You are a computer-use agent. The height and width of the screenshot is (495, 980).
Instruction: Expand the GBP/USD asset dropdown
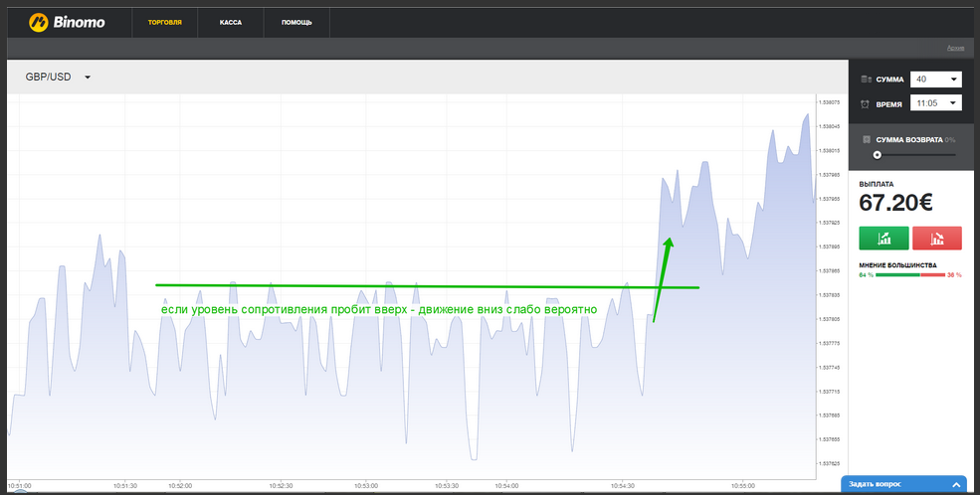coord(58,77)
